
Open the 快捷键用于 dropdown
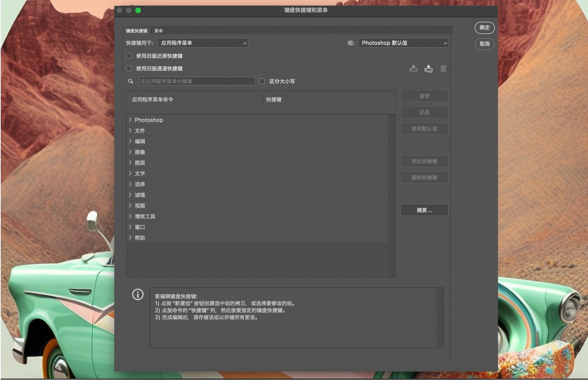[x=203, y=43]
